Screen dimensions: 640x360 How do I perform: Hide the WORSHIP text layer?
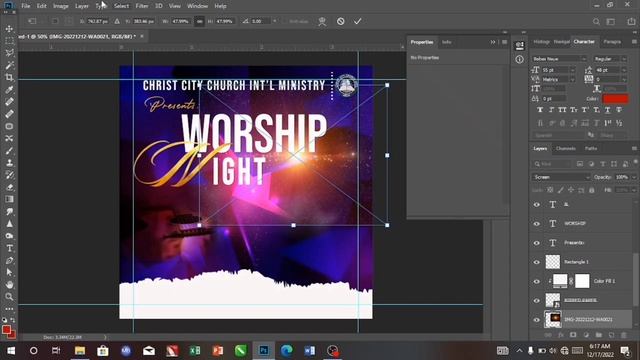(537, 224)
